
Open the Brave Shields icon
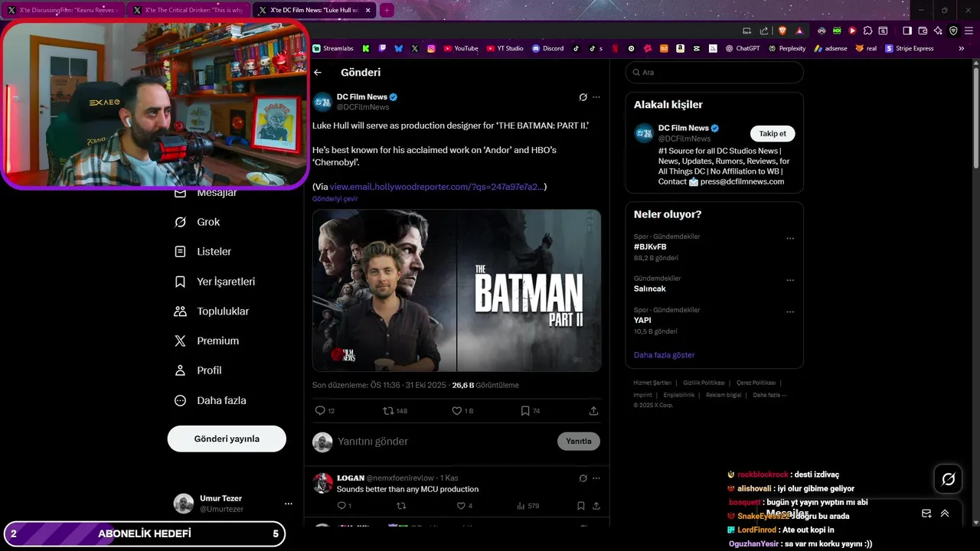[x=782, y=31]
